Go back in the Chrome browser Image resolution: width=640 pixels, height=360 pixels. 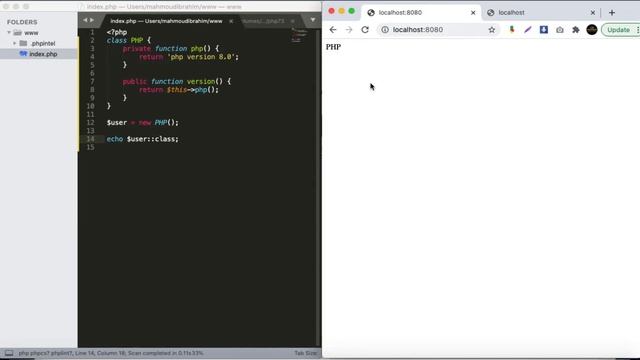pyautogui.click(x=333, y=29)
